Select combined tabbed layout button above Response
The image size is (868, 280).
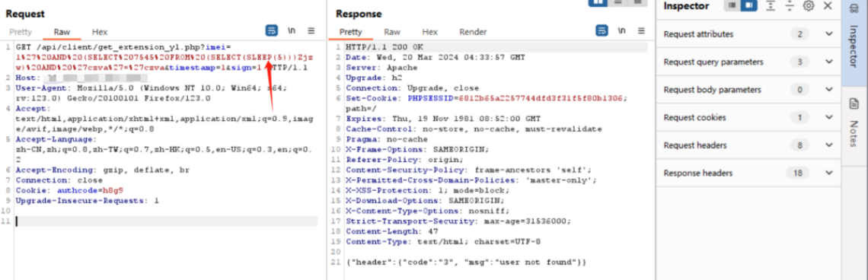point(637,2)
